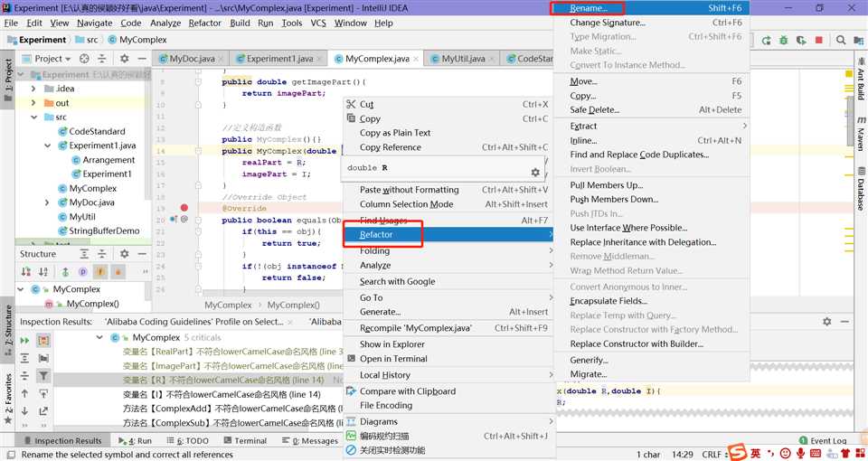Viewport: 868px width, 461px height.
Task: Click the gear in parameter info popup
Action: pyautogui.click(x=535, y=173)
